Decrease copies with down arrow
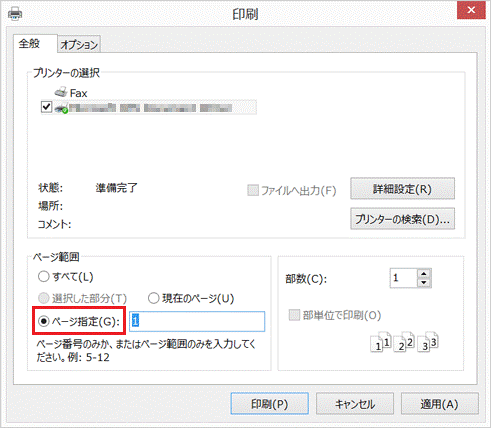This screenshot has height=428, width=491. (424, 283)
